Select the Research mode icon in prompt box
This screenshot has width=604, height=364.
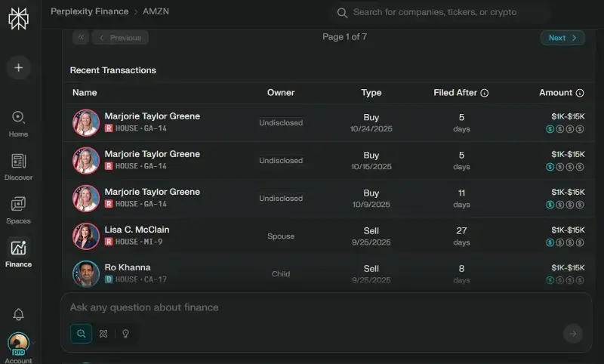pyautogui.click(x=103, y=334)
